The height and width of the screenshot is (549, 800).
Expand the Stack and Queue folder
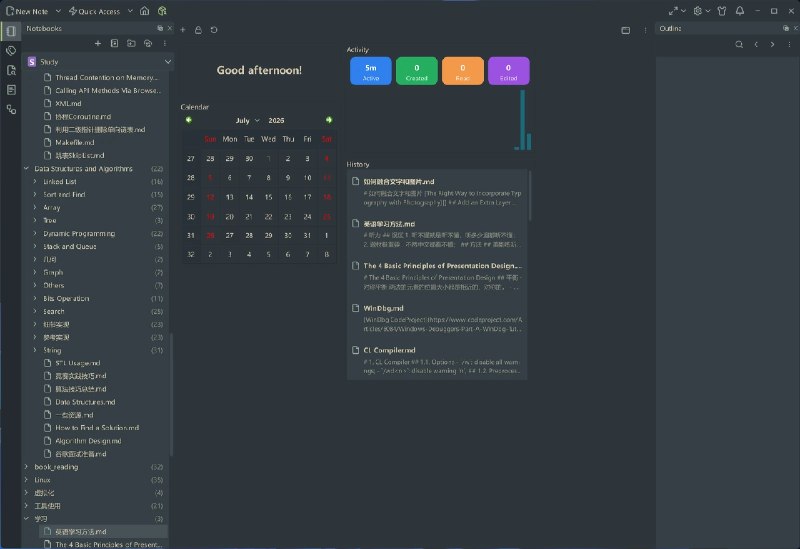click(x=35, y=246)
